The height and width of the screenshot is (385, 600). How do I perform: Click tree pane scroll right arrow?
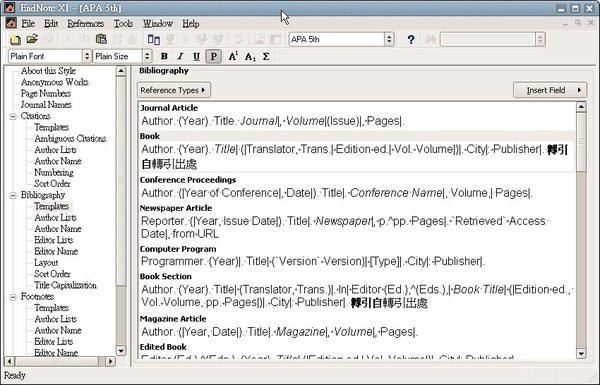click(x=111, y=361)
